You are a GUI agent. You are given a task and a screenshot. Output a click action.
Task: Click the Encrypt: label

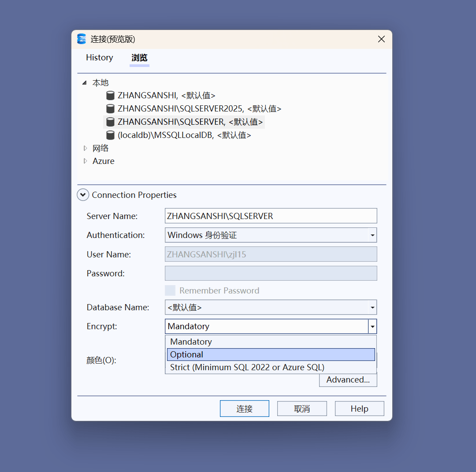(x=102, y=326)
